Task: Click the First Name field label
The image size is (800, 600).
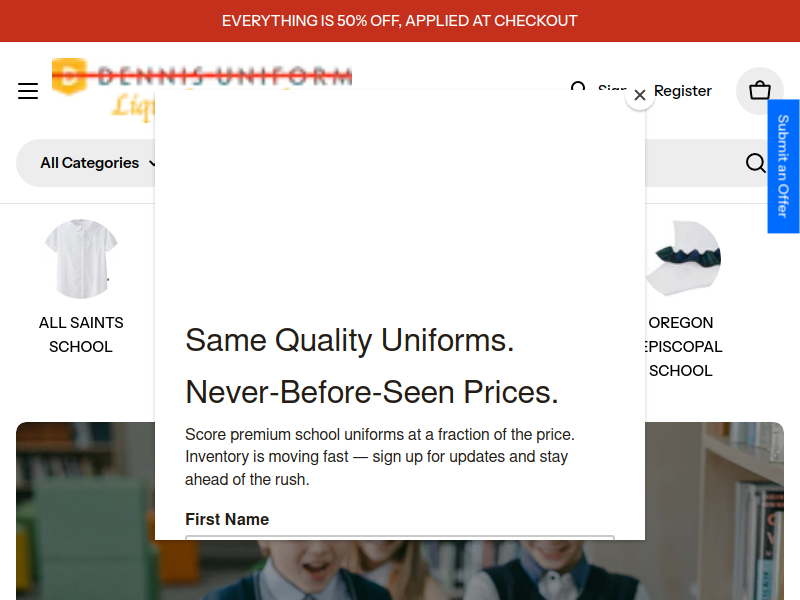Action: coord(227,519)
